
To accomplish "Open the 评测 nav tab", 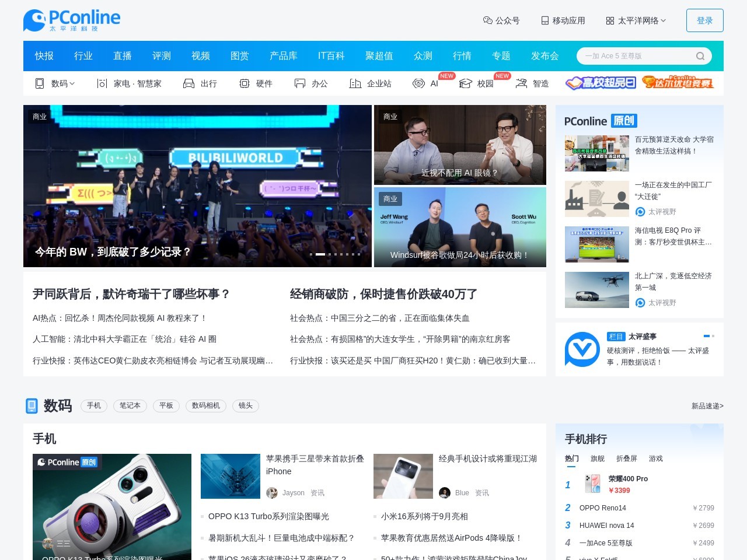I will 162,56.
